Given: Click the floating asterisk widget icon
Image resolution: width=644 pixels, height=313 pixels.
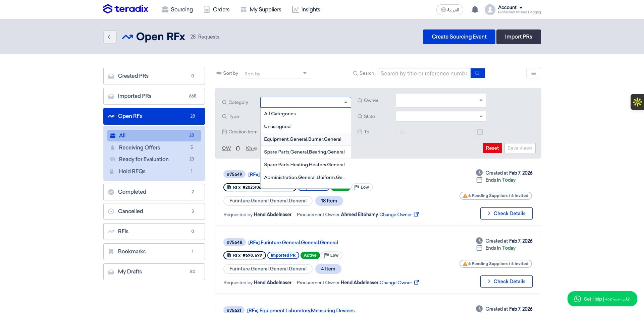Looking at the screenshot, I should [637, 102].
